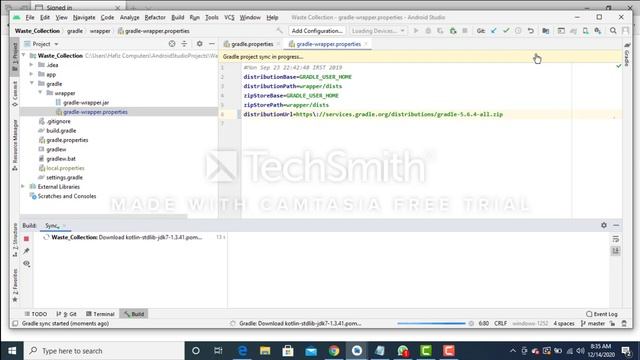The image size is (640, 360).
Task: Click the Add Configuration button
Action: coord(317,31)
